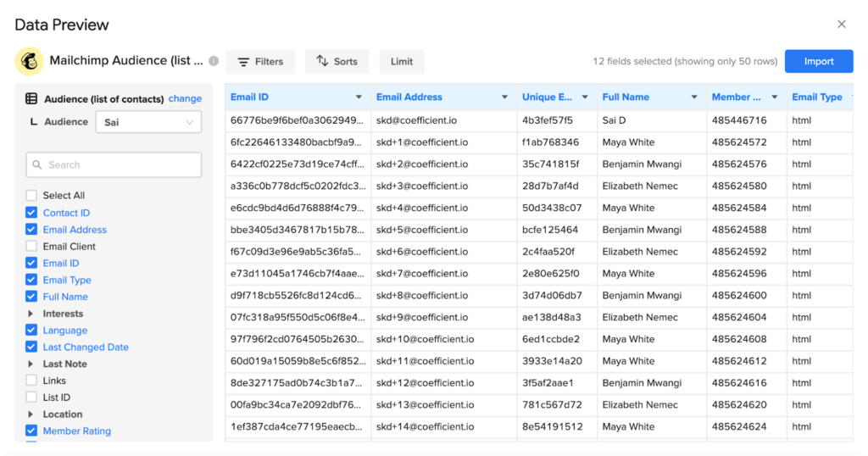Click Email ID cell starting 1ef387cda4
868x456 pixels.
(x=298, y=426)
